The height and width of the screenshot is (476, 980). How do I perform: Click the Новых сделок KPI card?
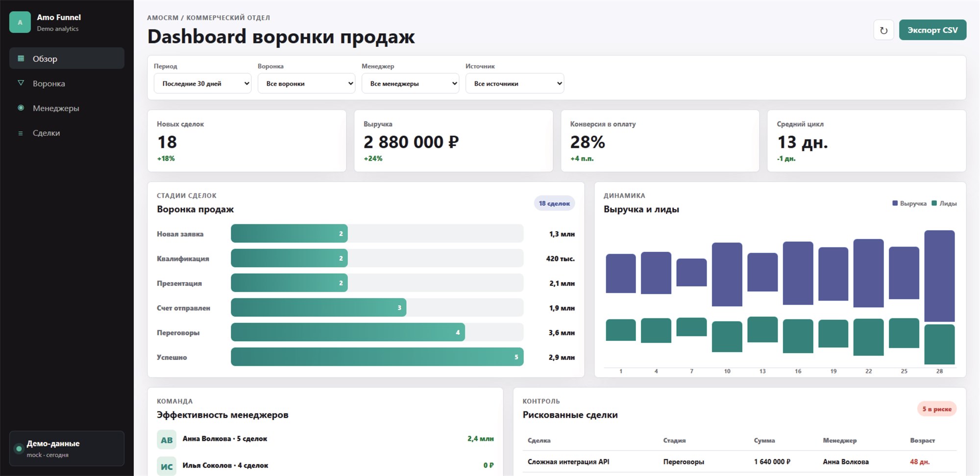247,141
